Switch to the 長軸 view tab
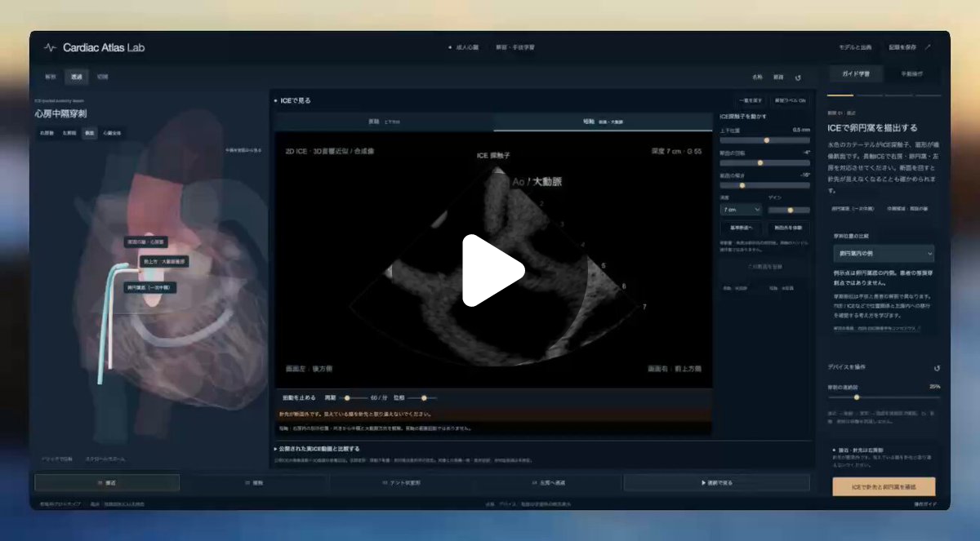The image size is (980, 541). [x=385, y=122]
